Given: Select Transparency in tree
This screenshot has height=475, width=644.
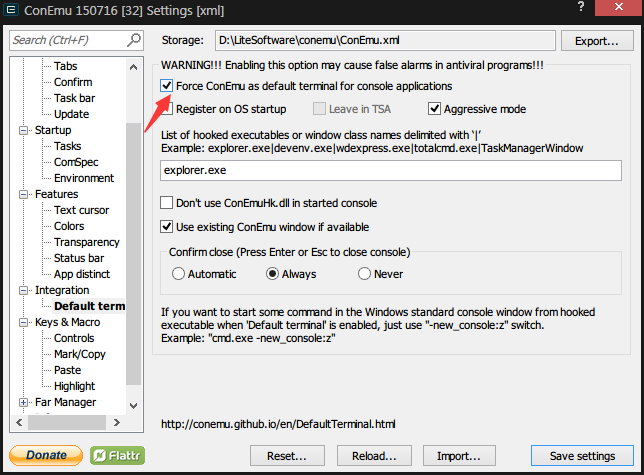Looking at the screenshot, I should point(87,242).
